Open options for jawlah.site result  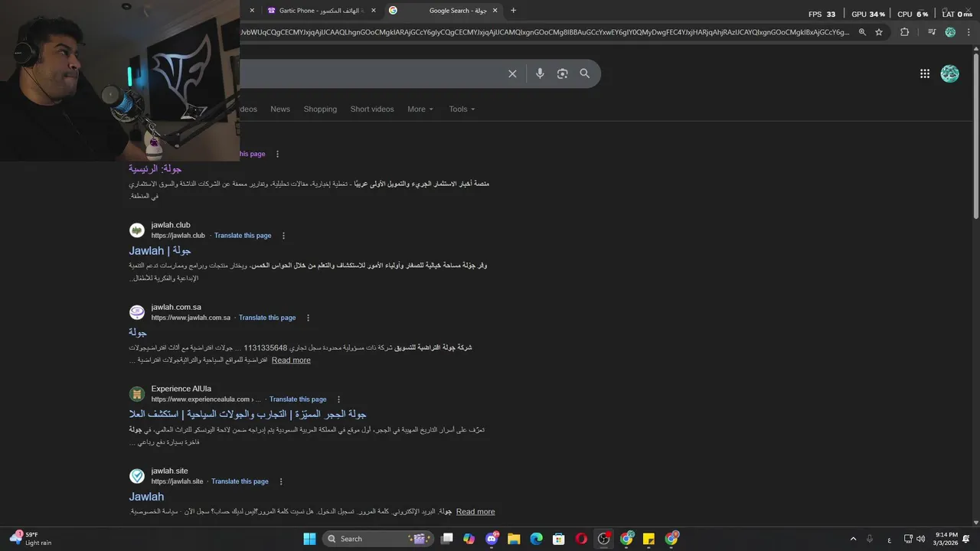281,481
